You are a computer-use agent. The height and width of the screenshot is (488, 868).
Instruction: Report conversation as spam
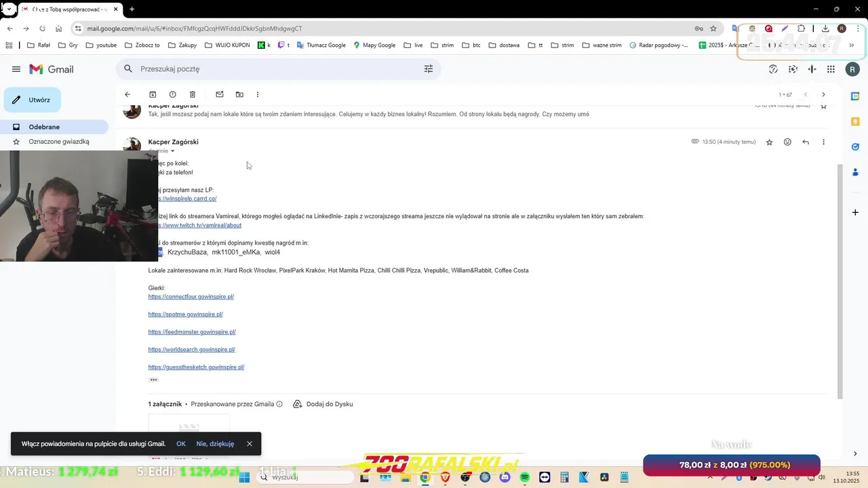[x=172, y=94]
